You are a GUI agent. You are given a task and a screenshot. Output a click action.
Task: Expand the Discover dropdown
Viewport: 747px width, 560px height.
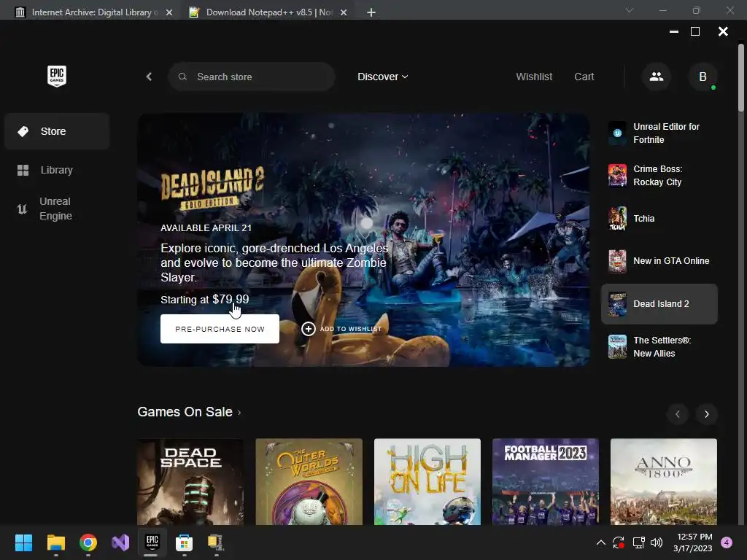[x=382, y=77]
